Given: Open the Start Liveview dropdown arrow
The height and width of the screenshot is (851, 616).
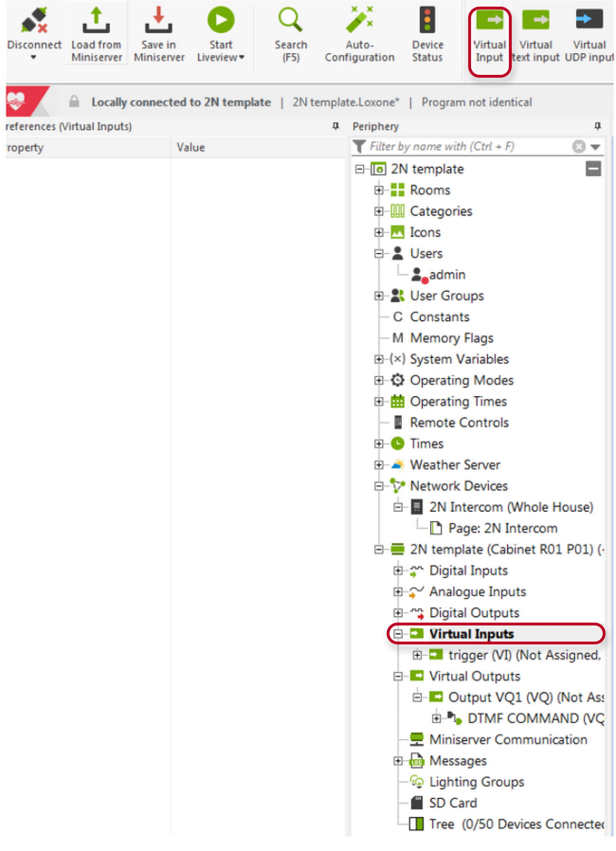Looking at the screenshot, I should click(x=242, y=58).
